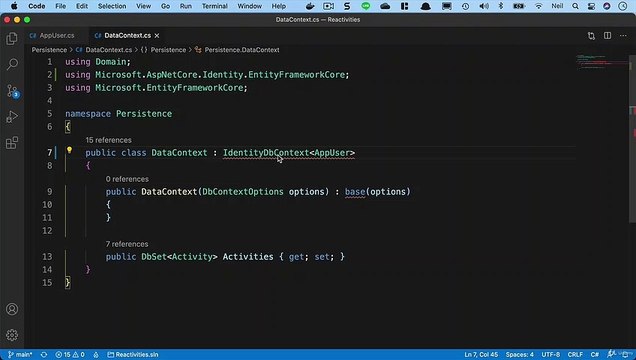Viewport: 636px width, 360px height.
Task: Click the DbContextOptions type on line 9
Action: (x=243, y=192)
